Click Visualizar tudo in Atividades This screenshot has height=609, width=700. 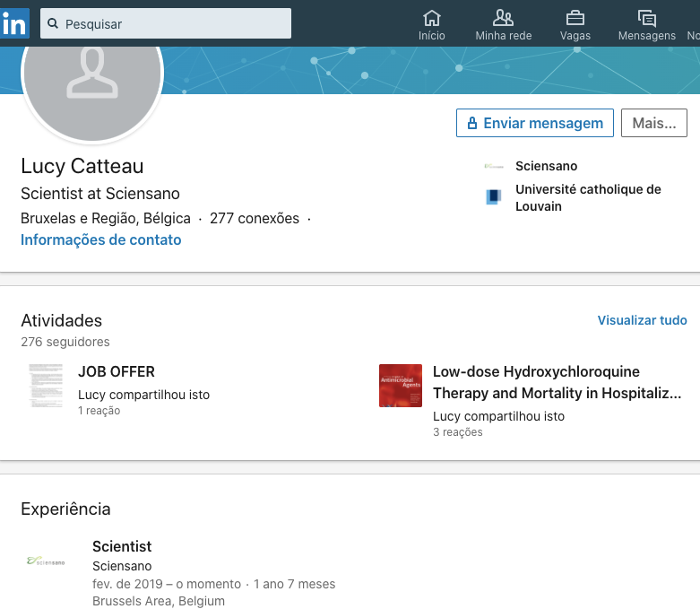coord(642,320)
